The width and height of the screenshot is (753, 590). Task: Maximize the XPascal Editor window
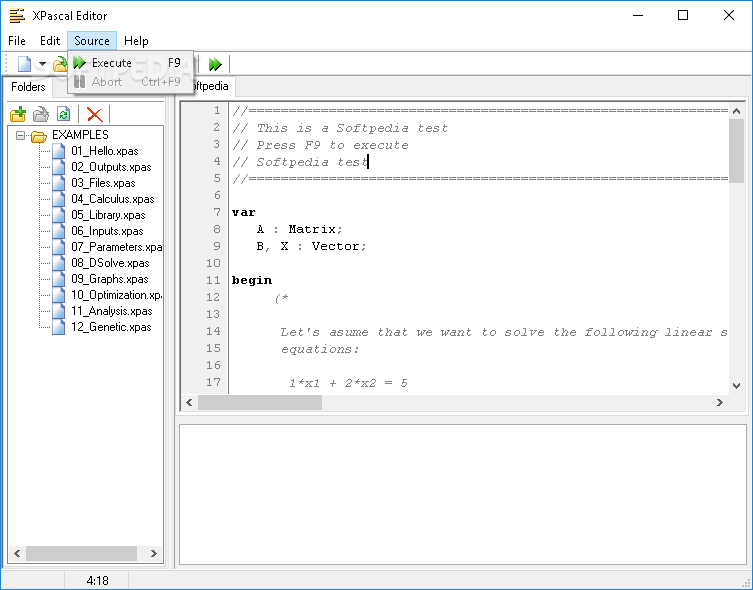683,15
